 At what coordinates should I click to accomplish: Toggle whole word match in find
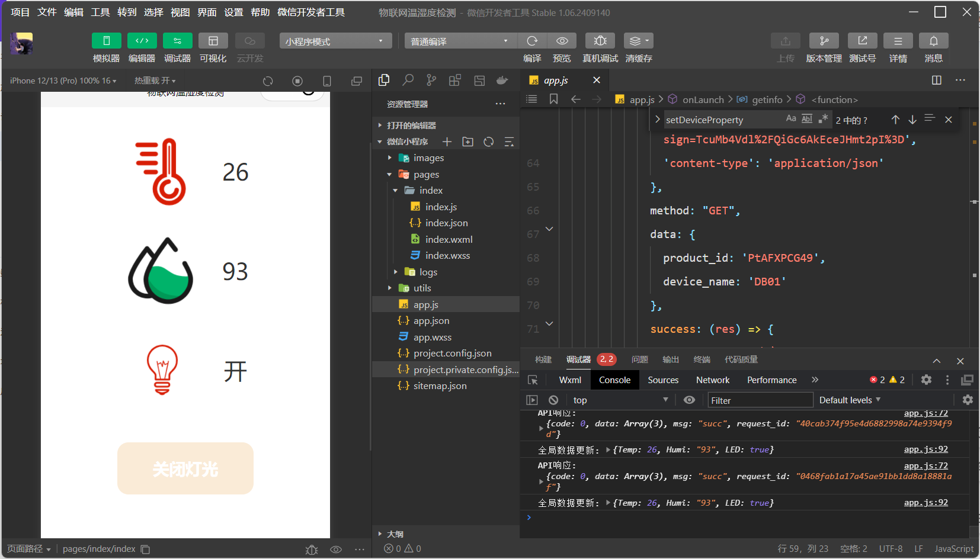tap(807, 119)
